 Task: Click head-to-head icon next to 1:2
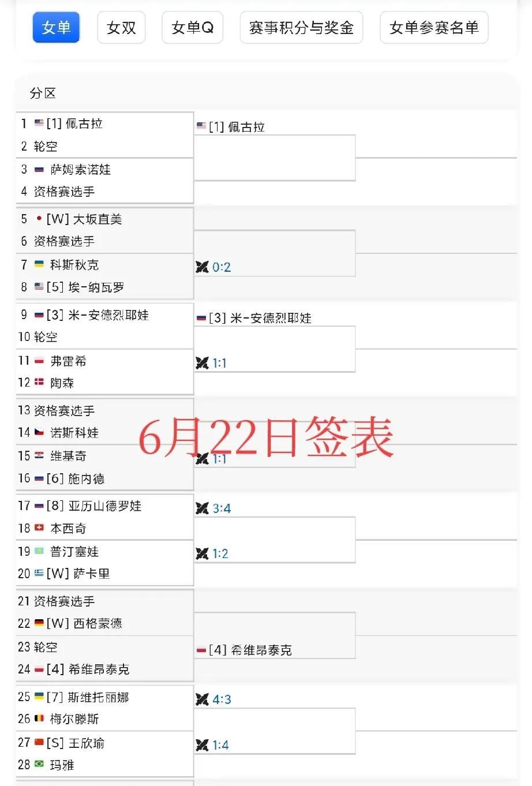point(202,553)
